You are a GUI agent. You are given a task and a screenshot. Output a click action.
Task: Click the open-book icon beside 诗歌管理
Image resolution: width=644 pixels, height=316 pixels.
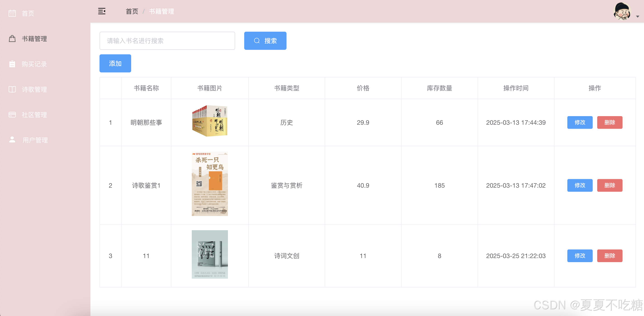12,89
